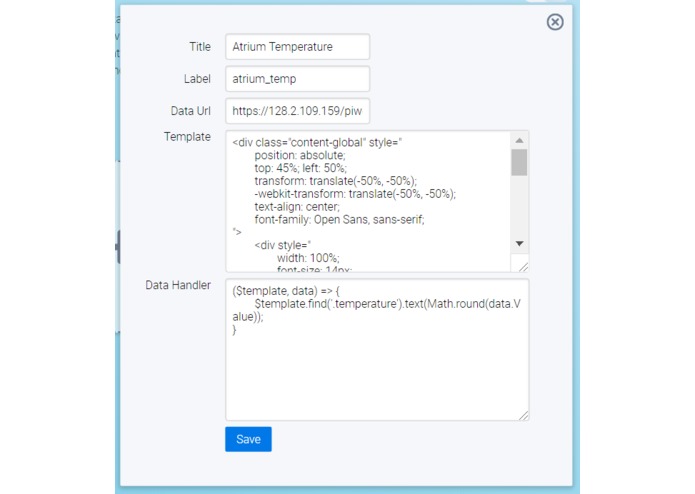Click the 'width: 100%;' line in Template

[x=308, y=258]
